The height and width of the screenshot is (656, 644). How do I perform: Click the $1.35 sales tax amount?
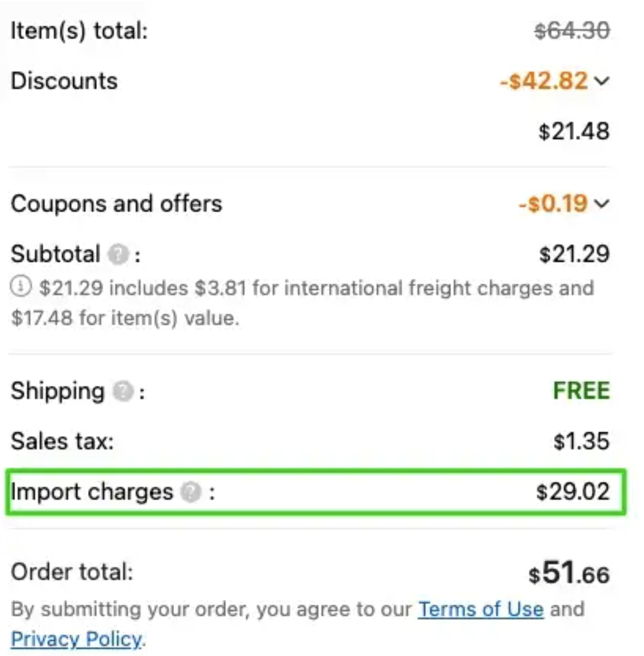(x=581, y=442)
